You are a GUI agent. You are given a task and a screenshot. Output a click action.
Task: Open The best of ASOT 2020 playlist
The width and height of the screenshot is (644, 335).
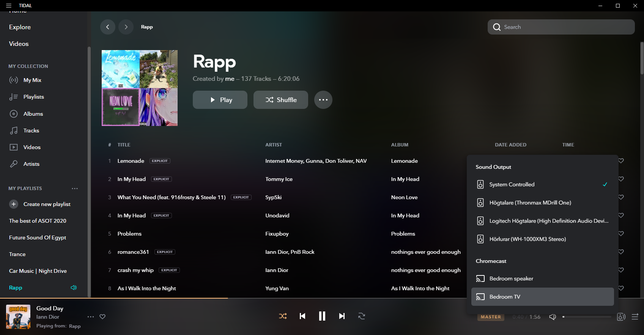38,221
